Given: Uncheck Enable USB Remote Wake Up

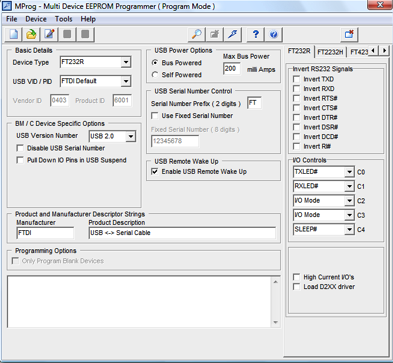Looking at the screenshot, I should click(155, 171).
